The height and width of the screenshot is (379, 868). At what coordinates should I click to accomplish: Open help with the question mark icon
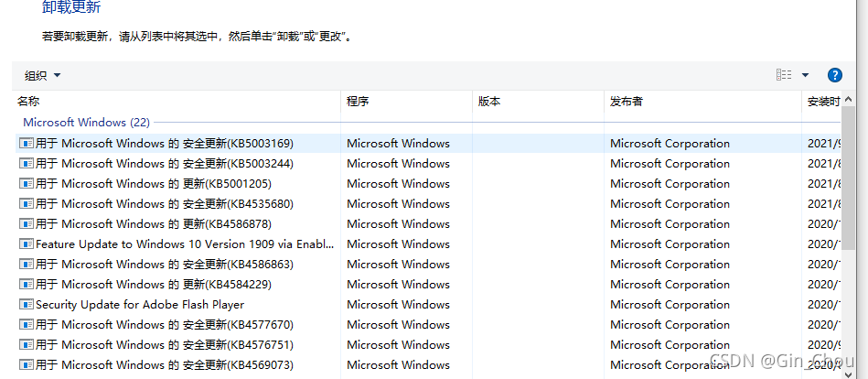[834, 75]
